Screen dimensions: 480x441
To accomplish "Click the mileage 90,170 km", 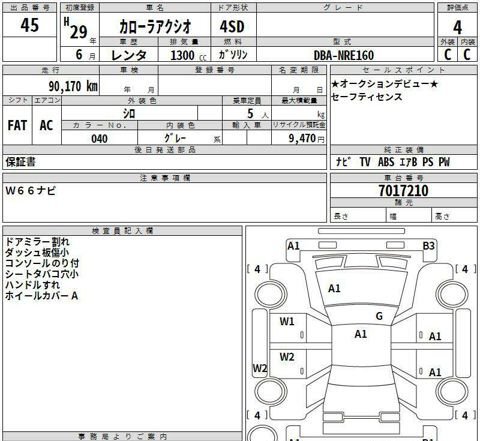I will [x=73, y=86].
